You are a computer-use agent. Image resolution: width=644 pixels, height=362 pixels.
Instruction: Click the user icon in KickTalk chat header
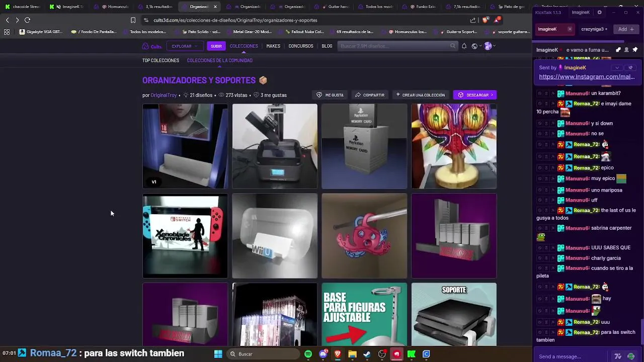click(626, 50)
